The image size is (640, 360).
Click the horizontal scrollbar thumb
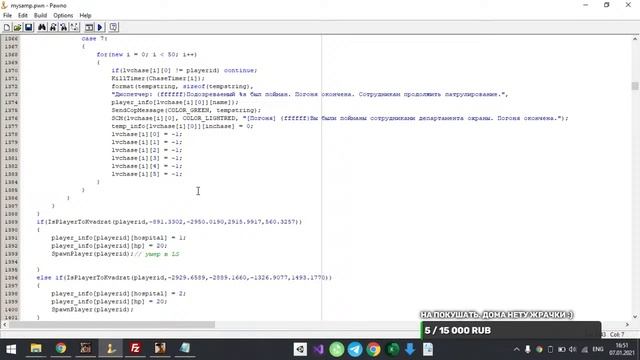tap(112, 324)
